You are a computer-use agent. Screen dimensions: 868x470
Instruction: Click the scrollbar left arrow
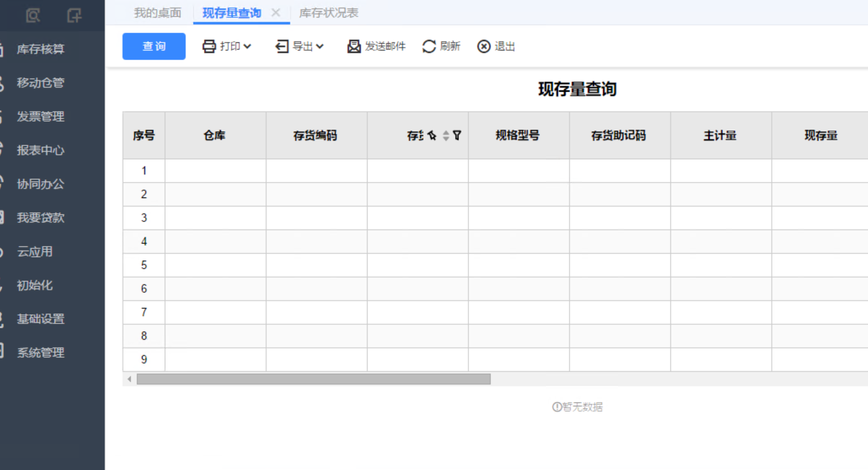129,379
